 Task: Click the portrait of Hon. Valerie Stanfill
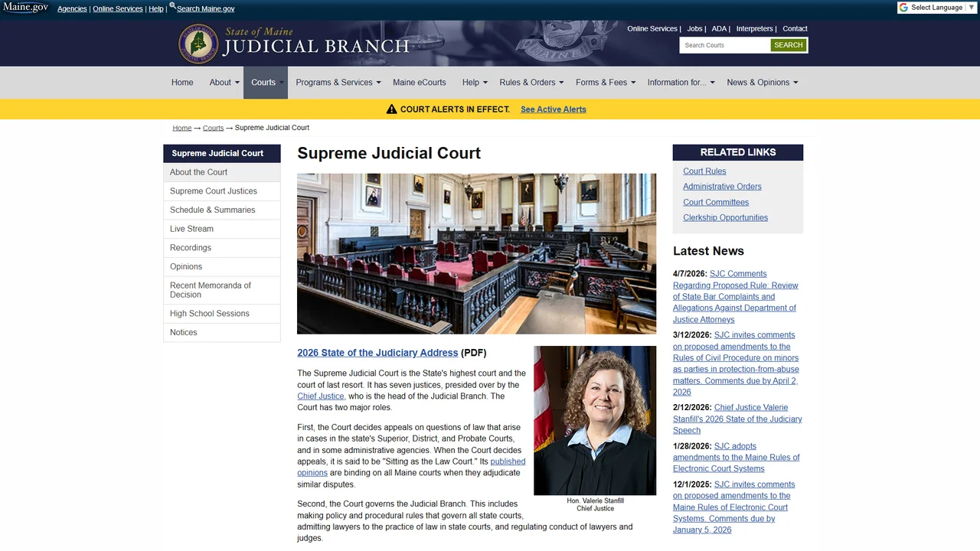(595, 421)
